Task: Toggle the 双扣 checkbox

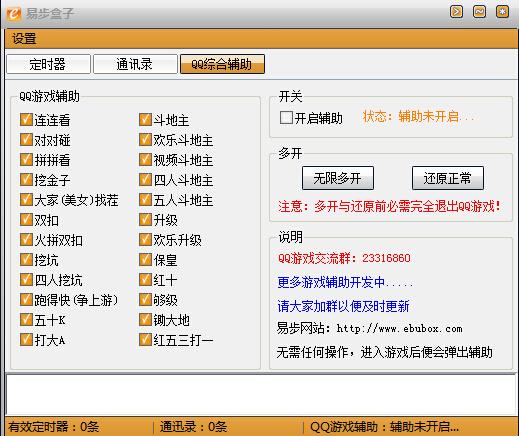Action: click(26, 220)
